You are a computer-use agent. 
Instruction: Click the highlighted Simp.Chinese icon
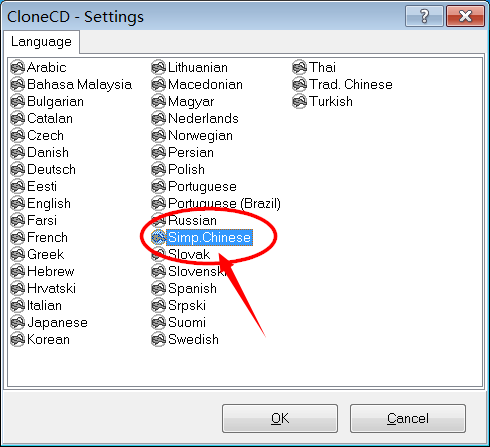coord(159,237)
